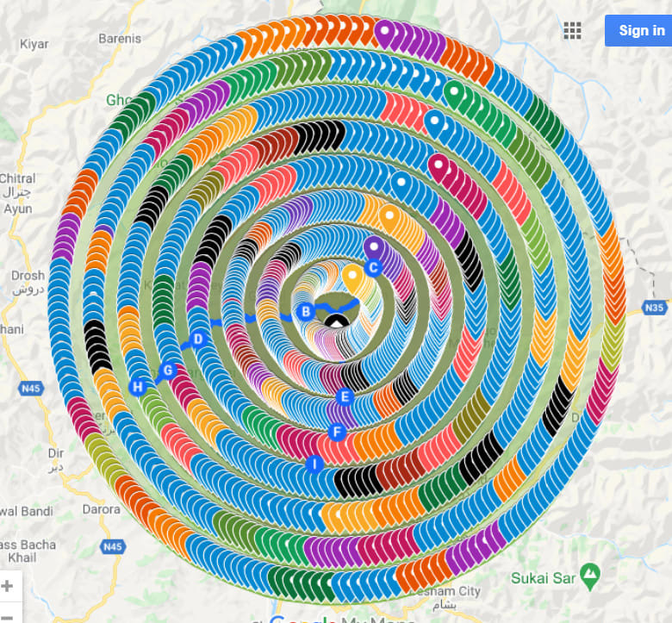Click the purple pin beside marker C

coord(374,250)
